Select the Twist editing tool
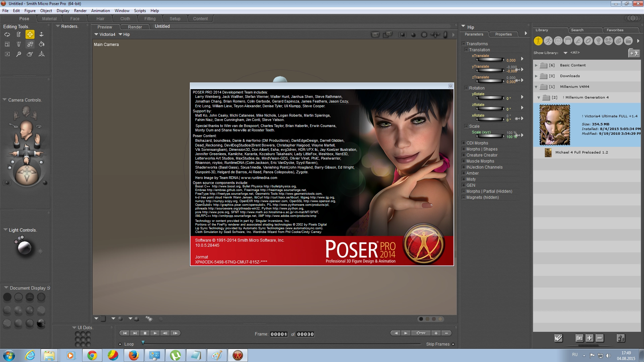 18,35
